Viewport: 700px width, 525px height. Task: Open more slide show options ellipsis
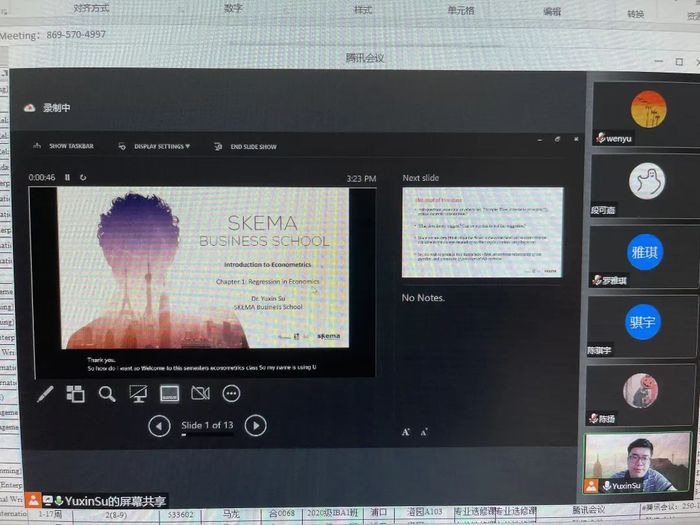click(231, 393)
